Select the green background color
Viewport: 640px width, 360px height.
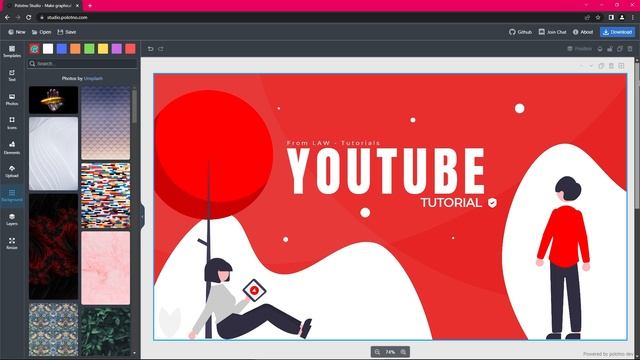89,49
